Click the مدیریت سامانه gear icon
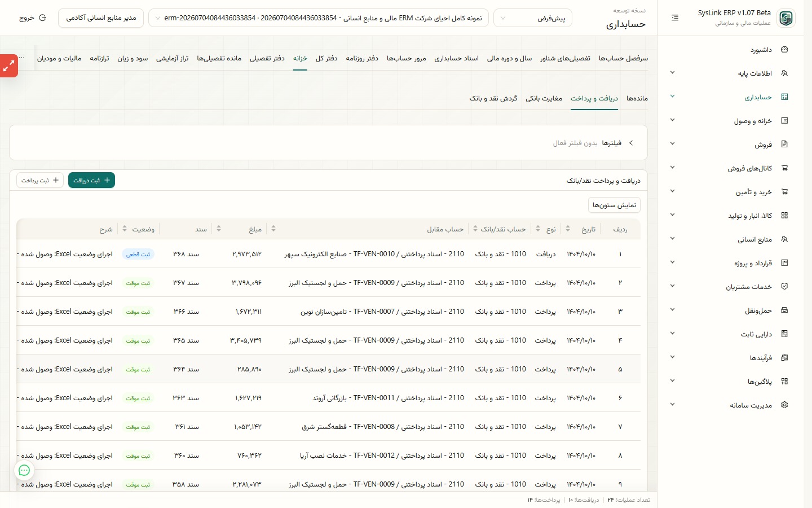Viewport: 812px width, 508px height. tap(784, 405)
